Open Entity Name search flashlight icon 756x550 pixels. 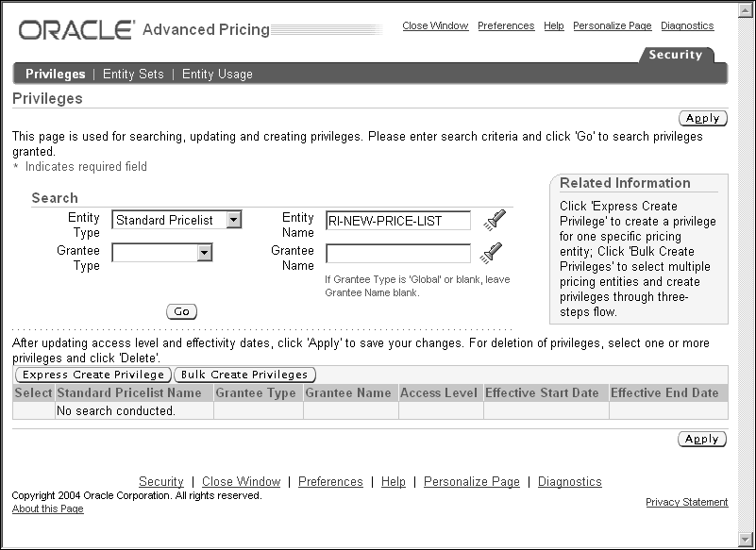pos(495,221)
